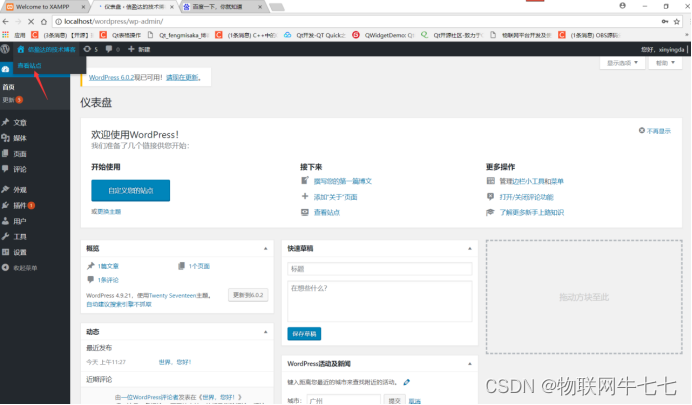Switch to Welcome to XAMPP tab

point(43,7)
